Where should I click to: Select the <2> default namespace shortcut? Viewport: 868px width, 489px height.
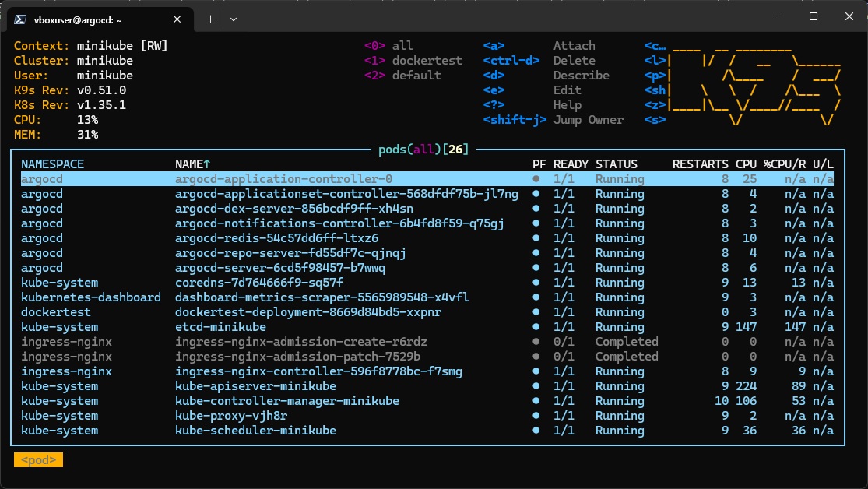[402, 76]
